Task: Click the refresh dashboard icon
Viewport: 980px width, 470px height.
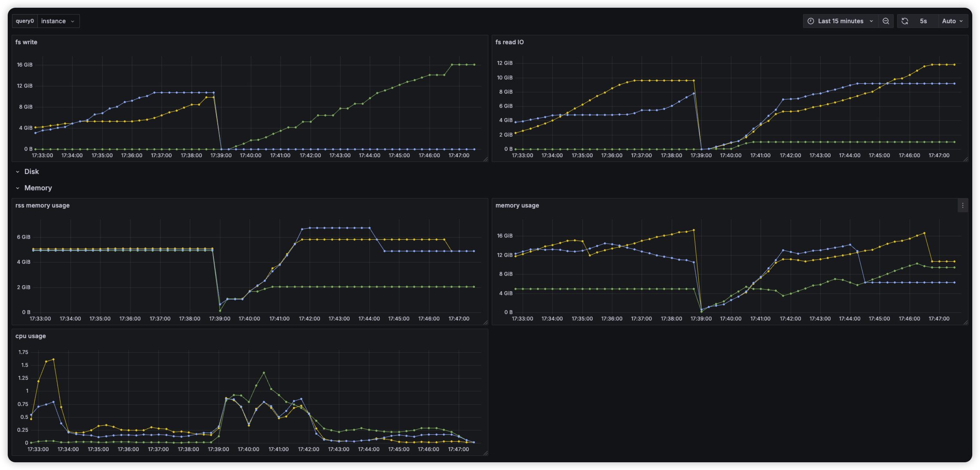Action: coord(905,21)
